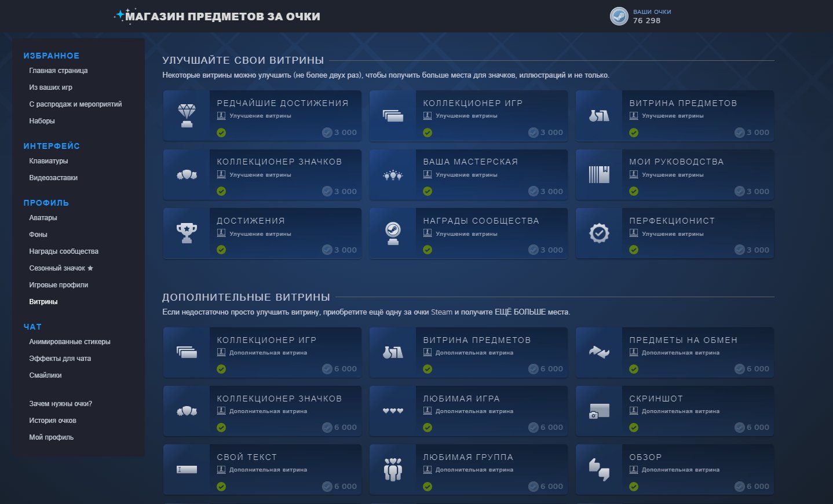This screenshot has width=833, height=504.
Task: Click the Steam points coin icon in header
Action: (x=619, y=16)
